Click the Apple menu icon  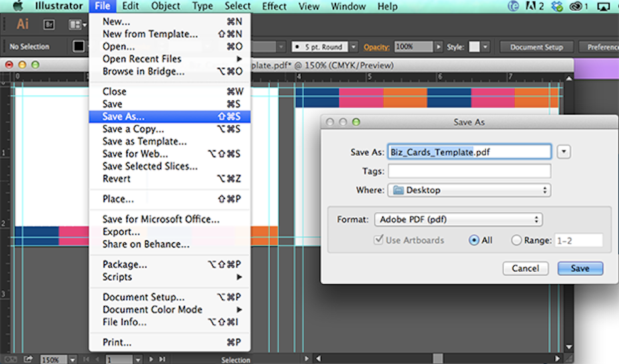pos(17,7)
